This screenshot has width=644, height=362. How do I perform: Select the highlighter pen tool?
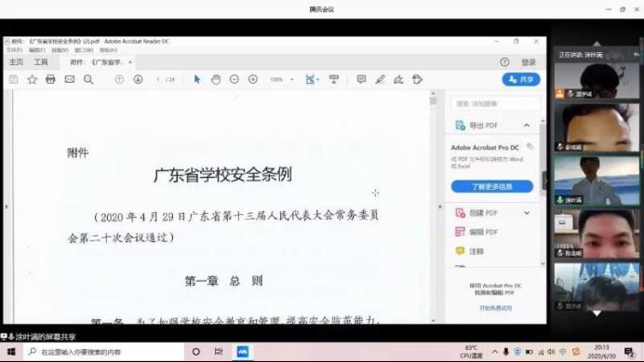point(380,79)
